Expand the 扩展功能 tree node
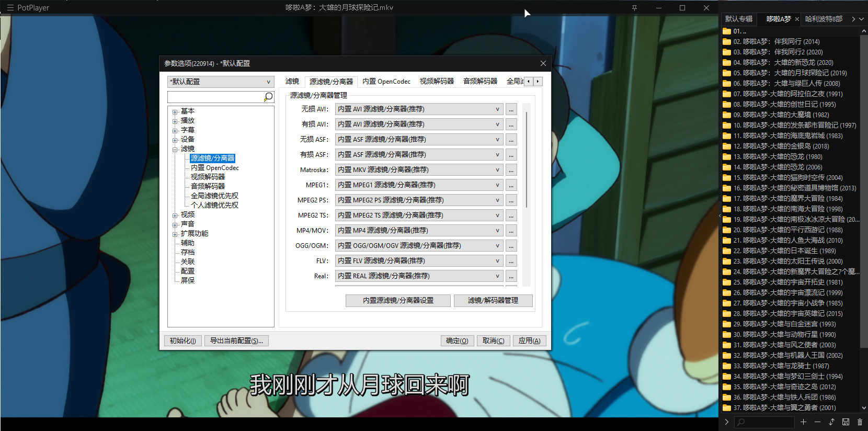868x431 pixels. (175, 234)
